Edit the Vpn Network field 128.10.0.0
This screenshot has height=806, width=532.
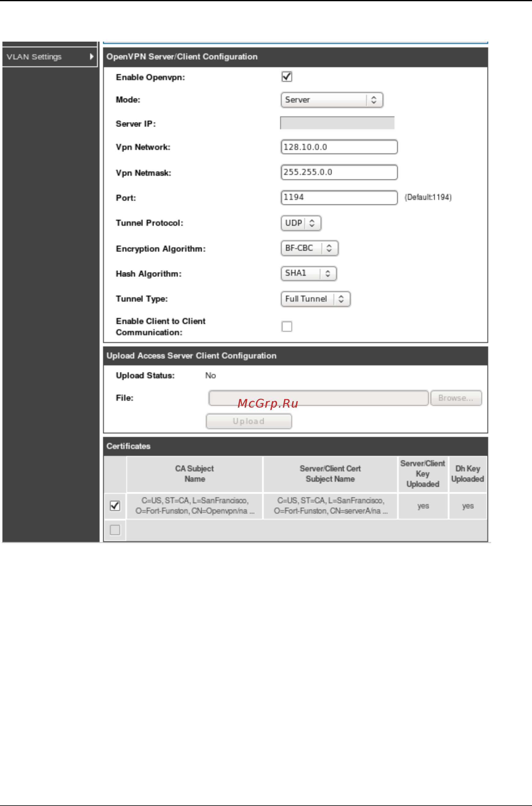[x=339, y=147]
